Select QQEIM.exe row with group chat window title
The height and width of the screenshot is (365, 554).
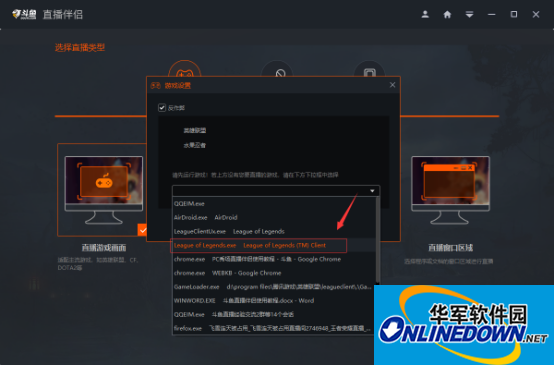pyautogui.click(x=274, y=314)
